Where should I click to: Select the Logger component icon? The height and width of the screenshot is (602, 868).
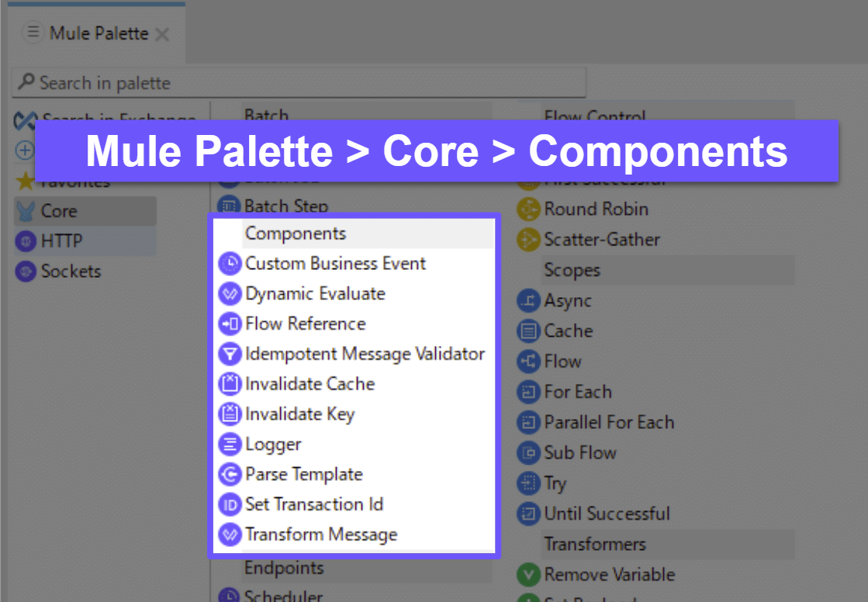tap(230, 444)
